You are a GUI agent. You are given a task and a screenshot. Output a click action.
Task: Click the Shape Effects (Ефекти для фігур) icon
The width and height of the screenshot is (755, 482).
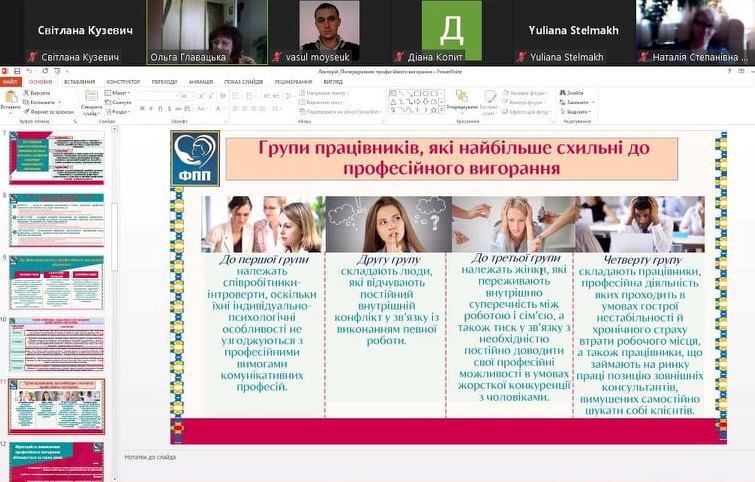click(x=505, y=112)
